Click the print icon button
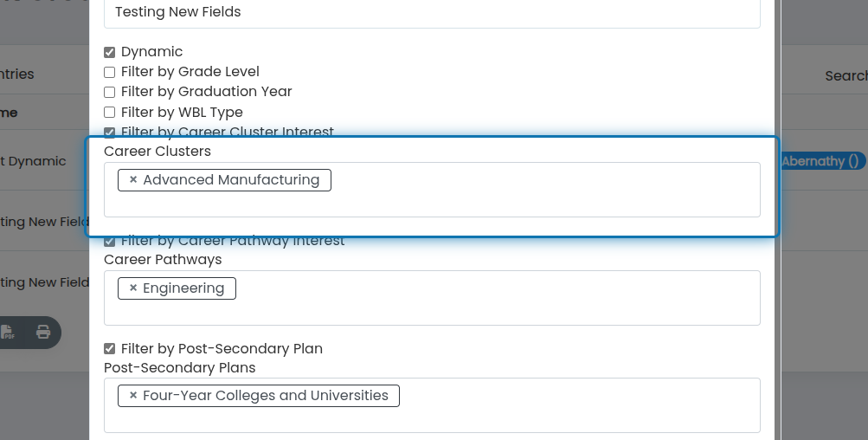Image resolution: width=868 pixels, height=440 pixels. [43, 333]
